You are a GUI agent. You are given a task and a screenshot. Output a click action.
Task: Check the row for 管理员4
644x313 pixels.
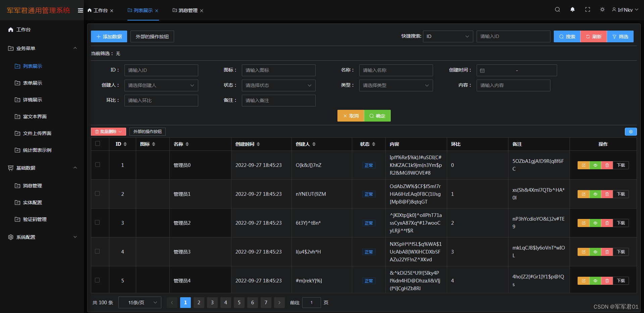pyautogui.click(x=98, y=280)
